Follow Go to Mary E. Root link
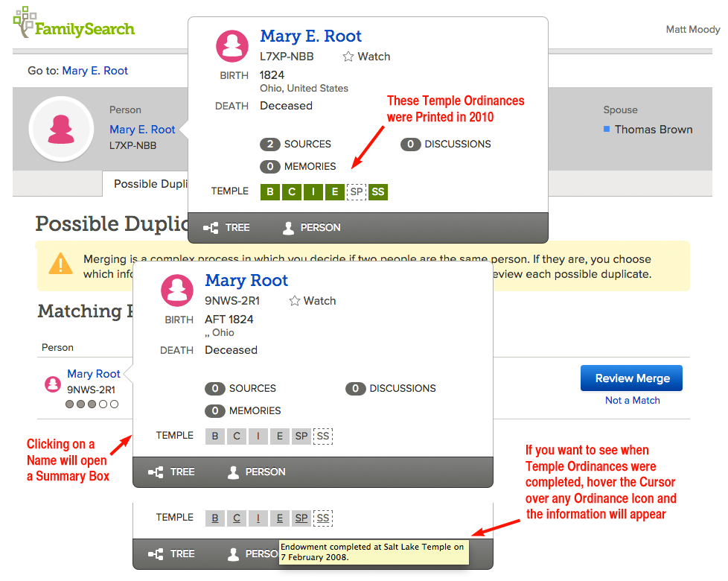This screenshot has width=728, height=581. [x=95, y=71]
